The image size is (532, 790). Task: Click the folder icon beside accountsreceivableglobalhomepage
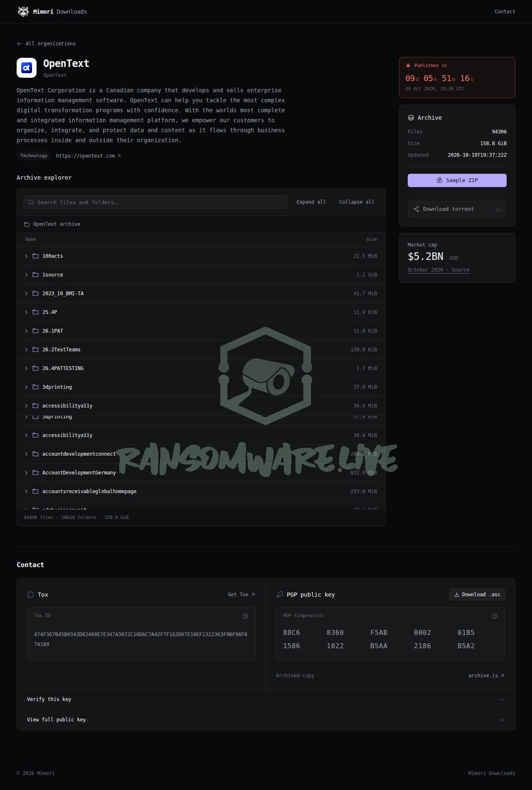36,491
